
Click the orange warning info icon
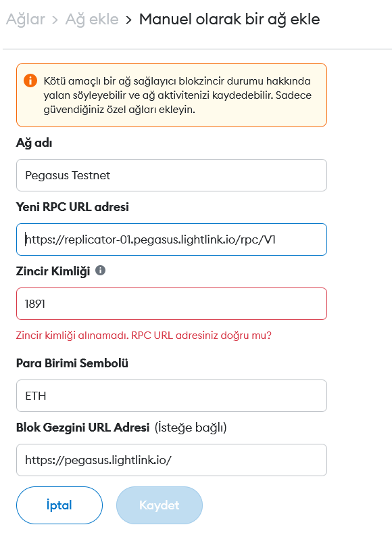click(30, 80)
